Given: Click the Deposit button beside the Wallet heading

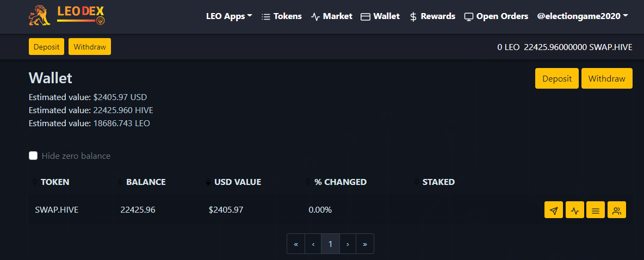Looking at the screenshot, I should click(557, 78).
